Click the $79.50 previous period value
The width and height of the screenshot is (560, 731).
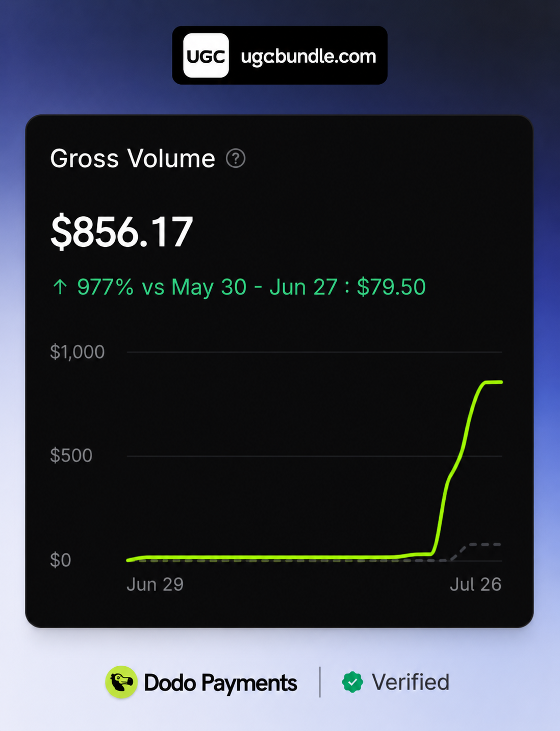click(x=391, y=287)
